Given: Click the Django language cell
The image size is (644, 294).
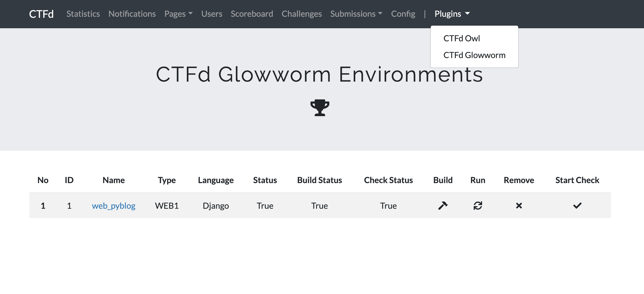Looking at the screenshot, I should [216, 206].
